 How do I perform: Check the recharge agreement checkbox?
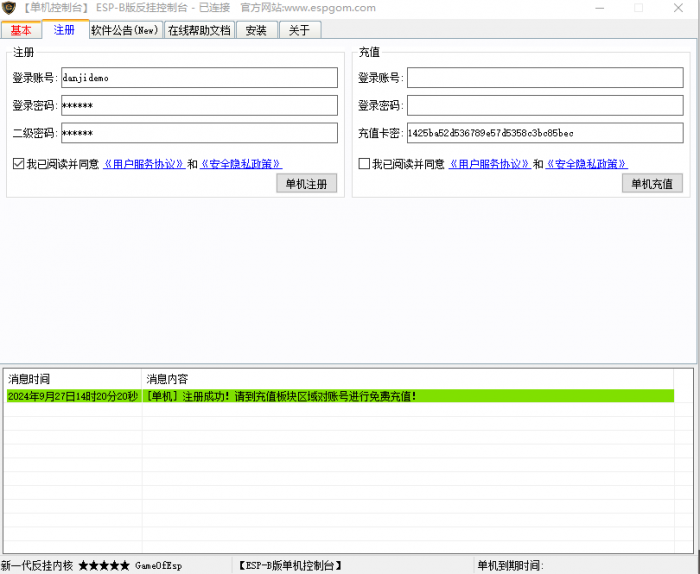[x=364, y=164]
